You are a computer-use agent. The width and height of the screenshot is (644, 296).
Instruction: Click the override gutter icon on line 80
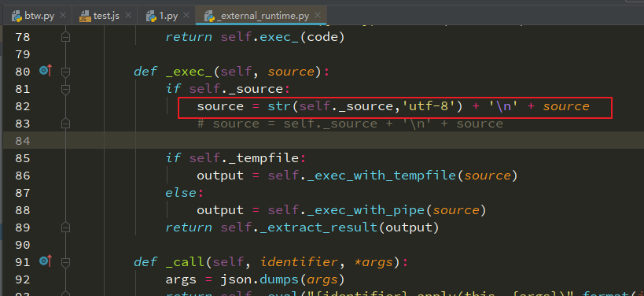click(x=46, y=71)
